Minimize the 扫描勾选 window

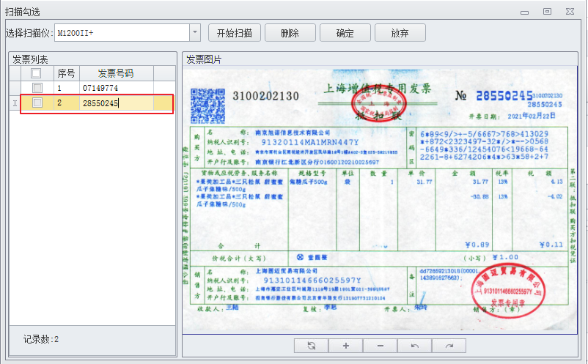coord(525,12)
